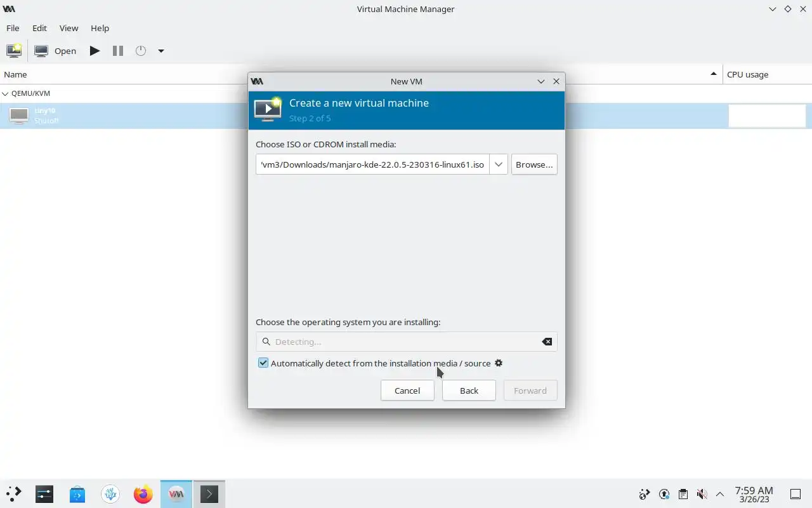Open the KDE application launcher

(x=13, y=493)
